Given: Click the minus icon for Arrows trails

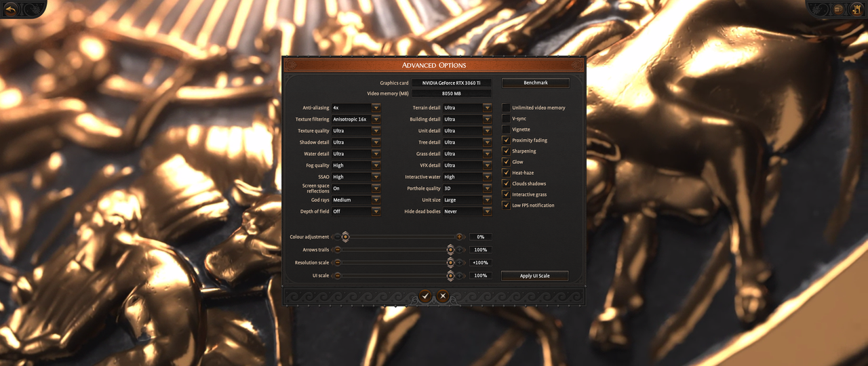Looking at the screenshot, I should [x=337, y=250].
